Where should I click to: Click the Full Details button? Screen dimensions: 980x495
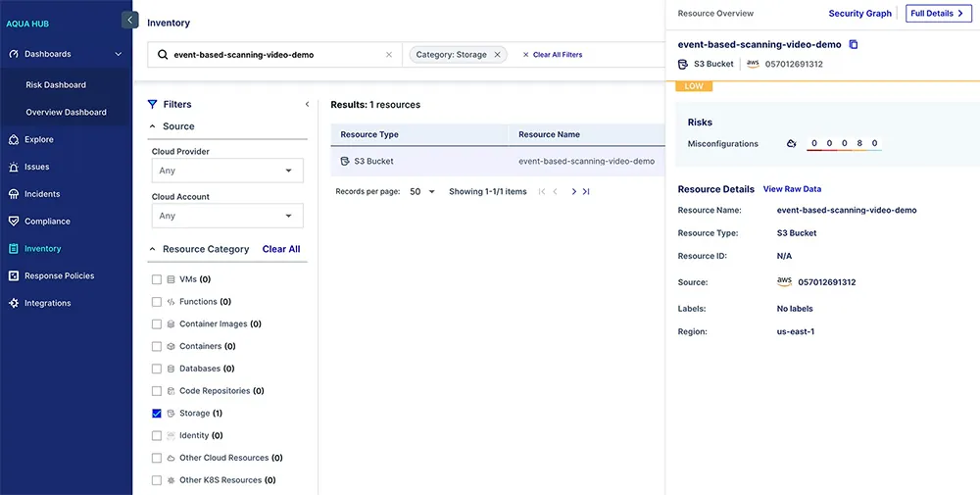coord(939,13)
